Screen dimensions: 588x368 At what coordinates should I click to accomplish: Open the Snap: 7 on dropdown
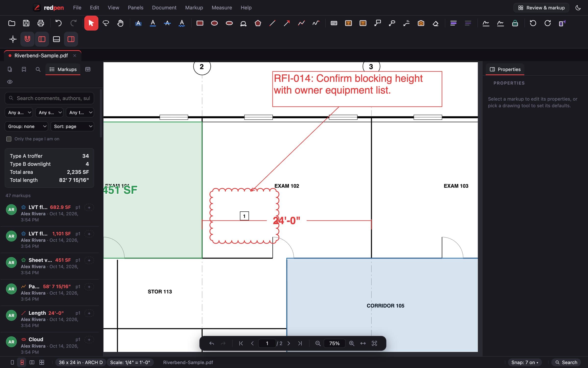525,362
